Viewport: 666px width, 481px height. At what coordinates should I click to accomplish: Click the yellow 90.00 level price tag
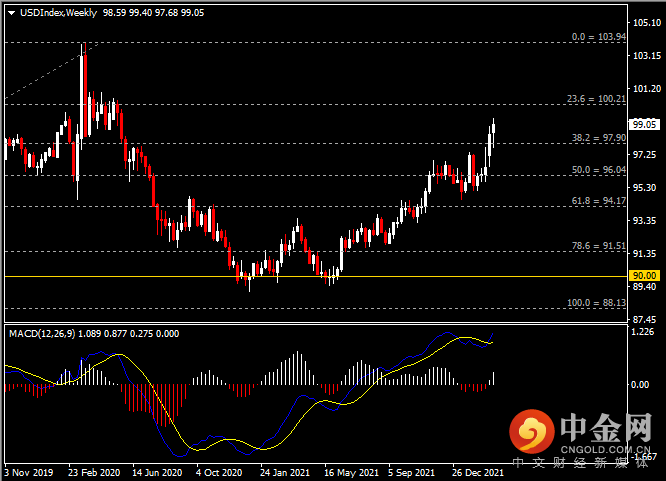(644, 276)
